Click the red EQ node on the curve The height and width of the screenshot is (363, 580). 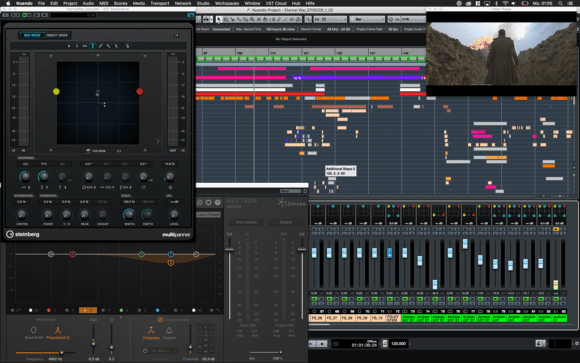pyautogui.click(x=73, y=254)
